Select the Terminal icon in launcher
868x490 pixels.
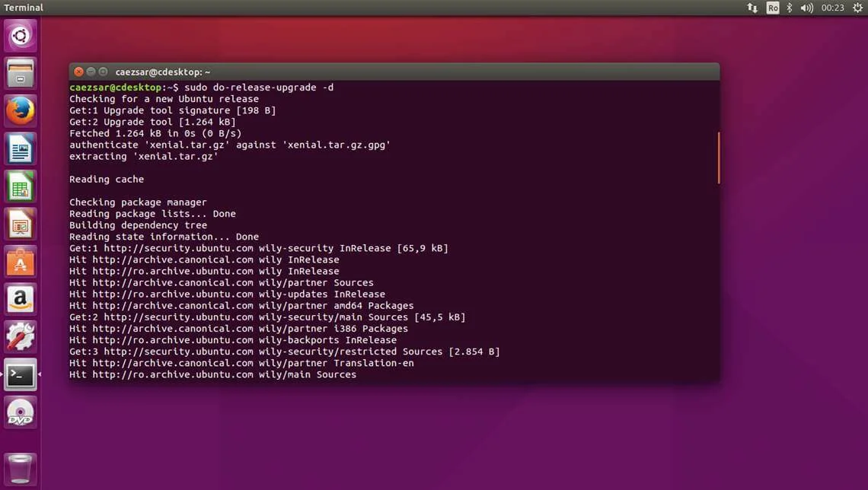click(x=21, y=374)
